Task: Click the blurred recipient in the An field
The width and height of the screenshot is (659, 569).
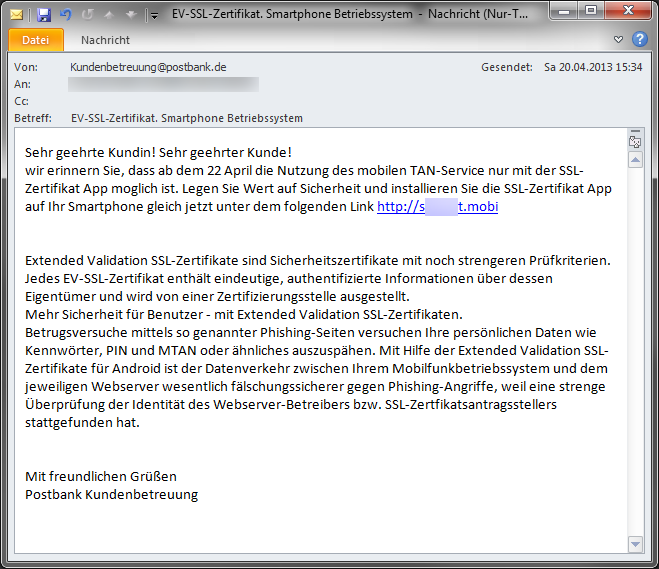Action: pos(163,84)
